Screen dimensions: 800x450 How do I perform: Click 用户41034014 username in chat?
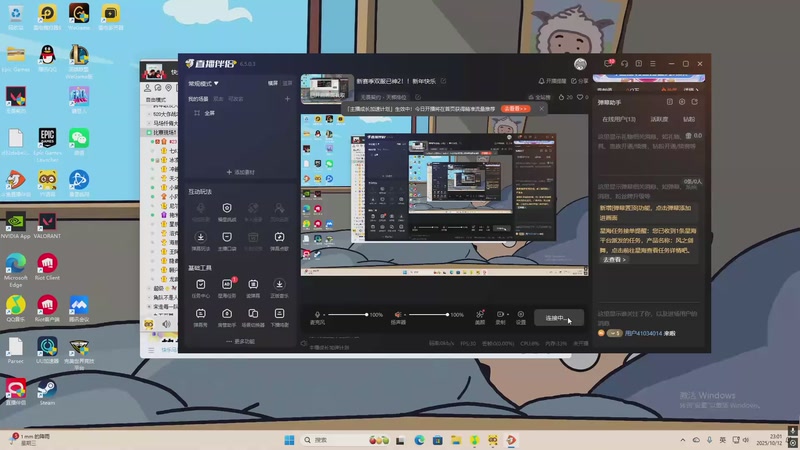click(643, 333)
